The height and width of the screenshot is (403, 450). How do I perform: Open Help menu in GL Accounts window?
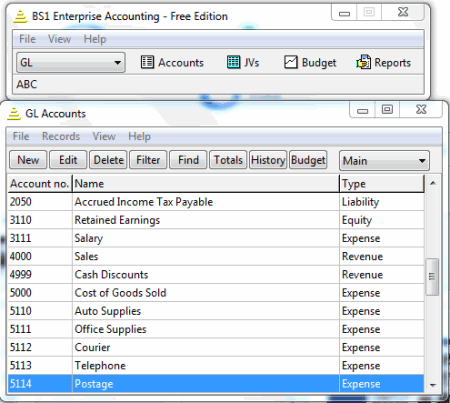(x=139, y=136)
